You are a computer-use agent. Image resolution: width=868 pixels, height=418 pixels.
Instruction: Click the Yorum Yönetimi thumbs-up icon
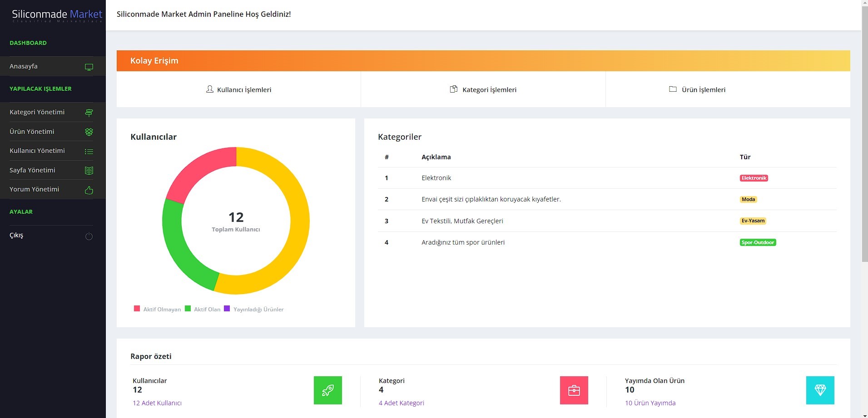89,191
